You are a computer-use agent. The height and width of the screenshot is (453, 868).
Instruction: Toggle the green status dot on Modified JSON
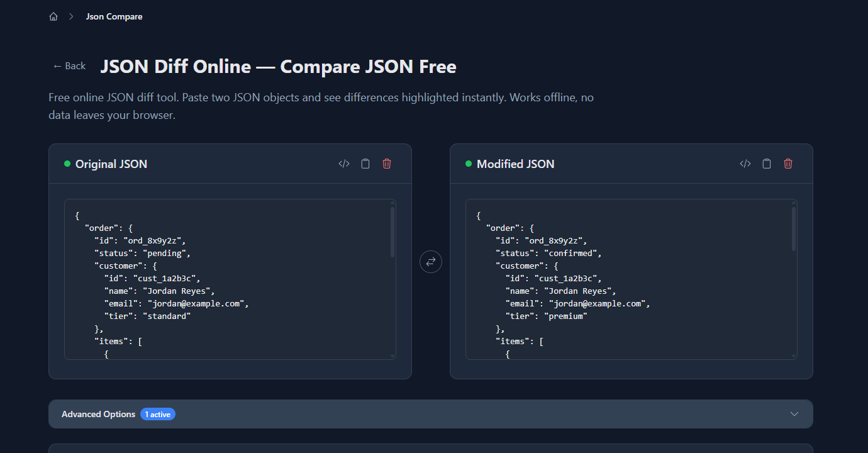click(x=467, y=163)
